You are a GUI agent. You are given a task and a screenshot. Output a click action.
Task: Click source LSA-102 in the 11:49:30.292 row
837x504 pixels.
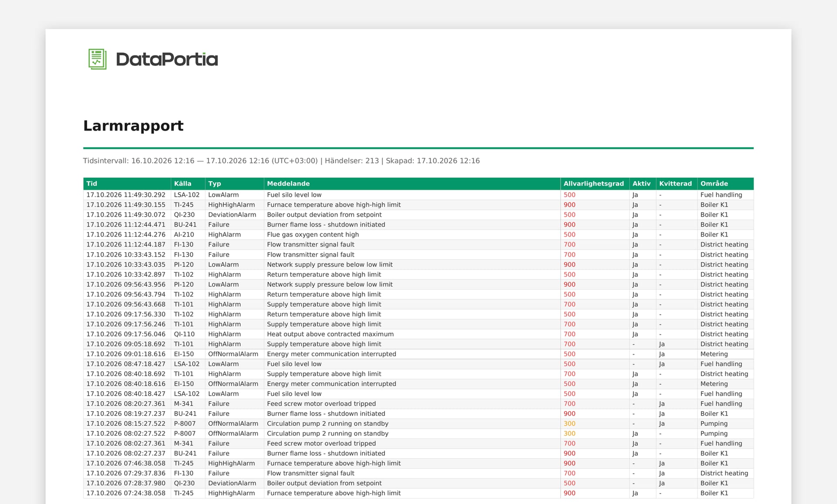tap(187, 195)
